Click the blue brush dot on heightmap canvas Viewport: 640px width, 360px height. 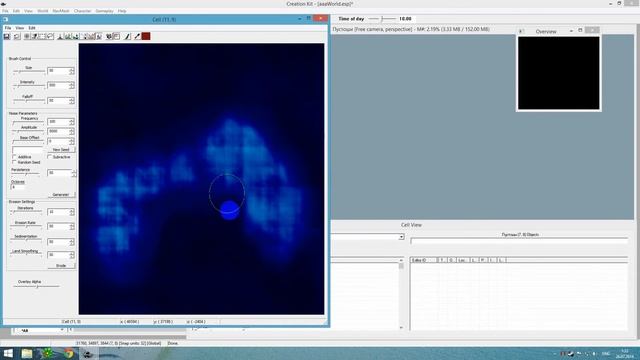tap(229, 210)
